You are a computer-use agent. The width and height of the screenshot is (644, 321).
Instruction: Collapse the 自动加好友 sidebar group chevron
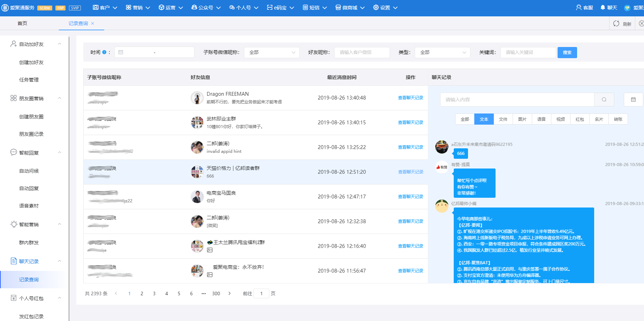coord(60,44)
